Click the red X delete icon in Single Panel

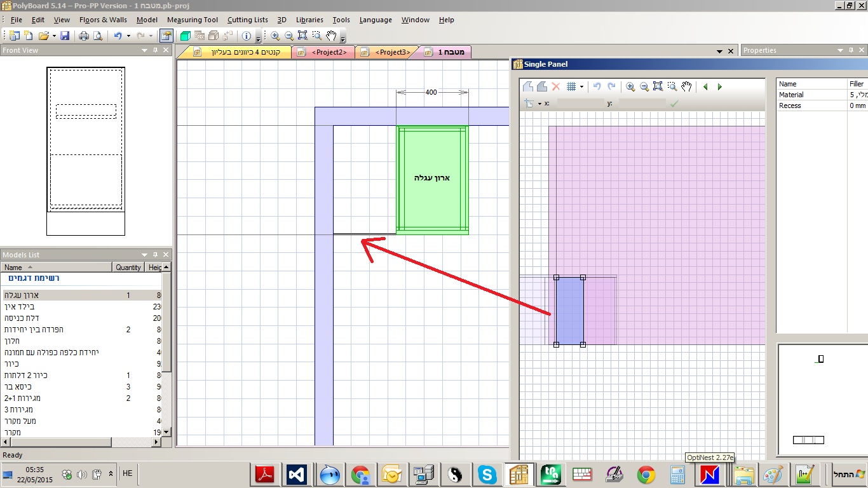[x=555, y=86]
